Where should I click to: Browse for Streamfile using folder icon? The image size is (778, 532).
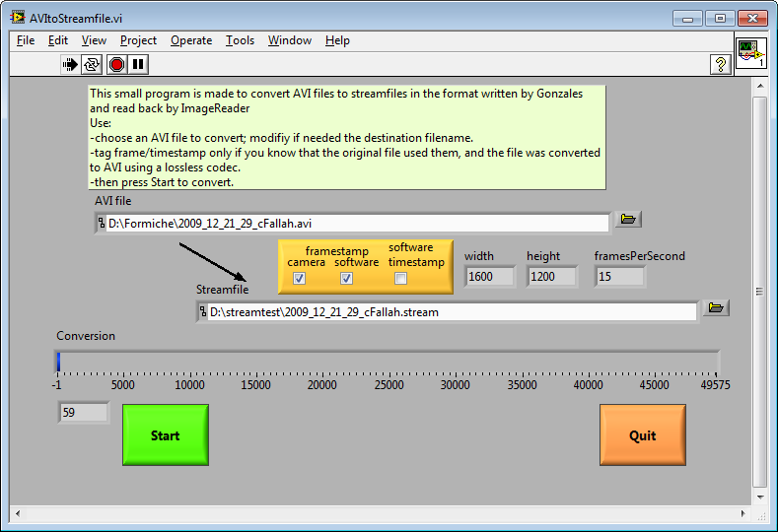coord(715,308)
